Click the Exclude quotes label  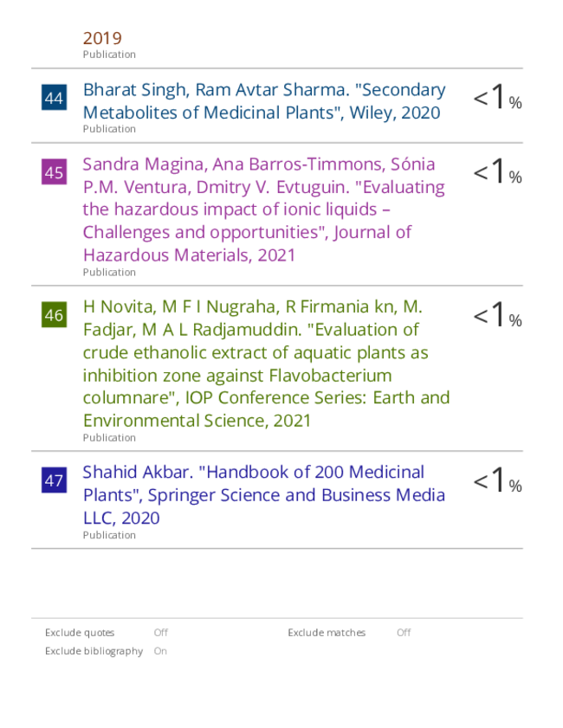point(80,633)
